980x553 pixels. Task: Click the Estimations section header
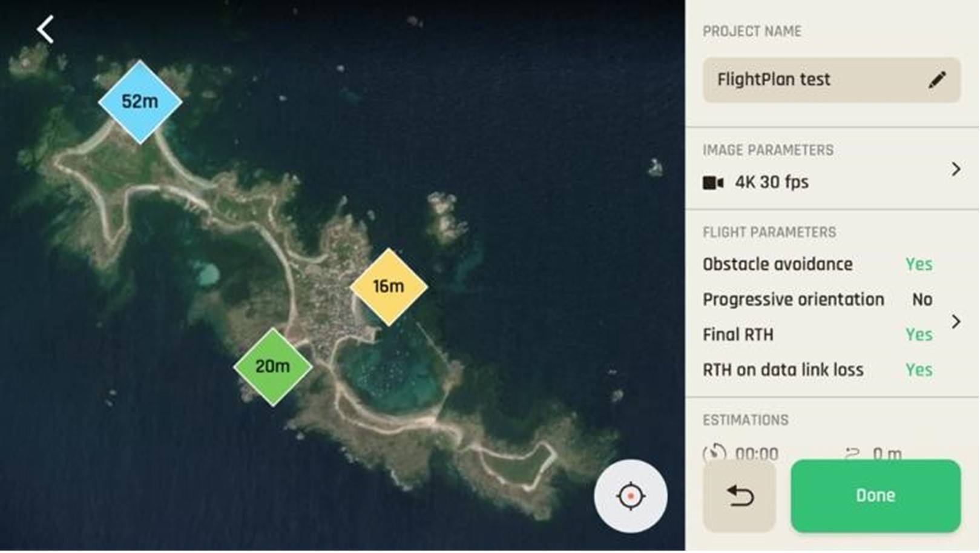[x=745, y=420]
